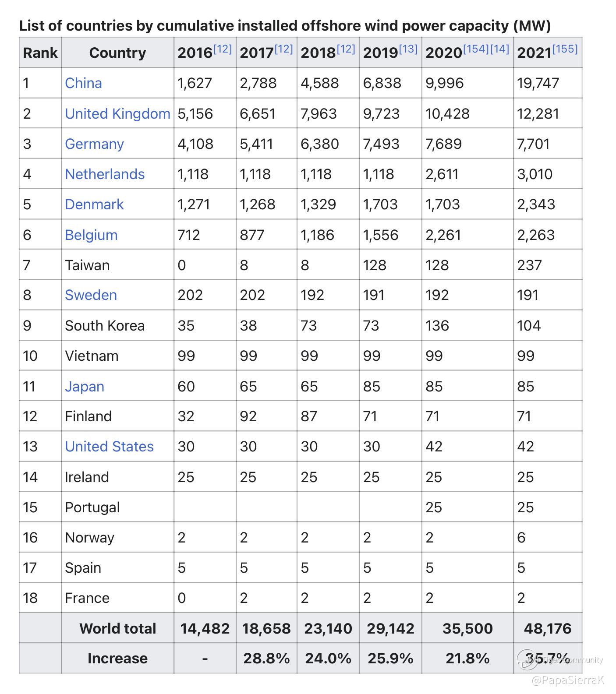Open the China country link
This screenshot has height=694, width=616.
click(x=83, y=83)
